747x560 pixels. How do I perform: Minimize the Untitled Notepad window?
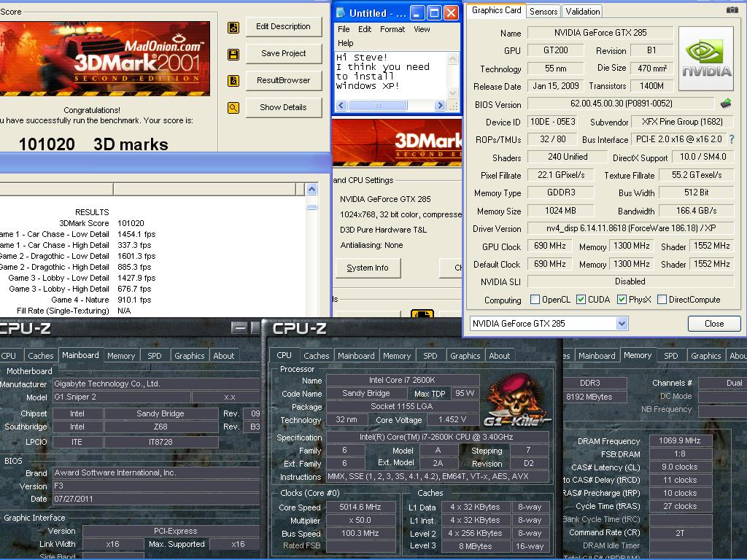[x=417, y=13]
